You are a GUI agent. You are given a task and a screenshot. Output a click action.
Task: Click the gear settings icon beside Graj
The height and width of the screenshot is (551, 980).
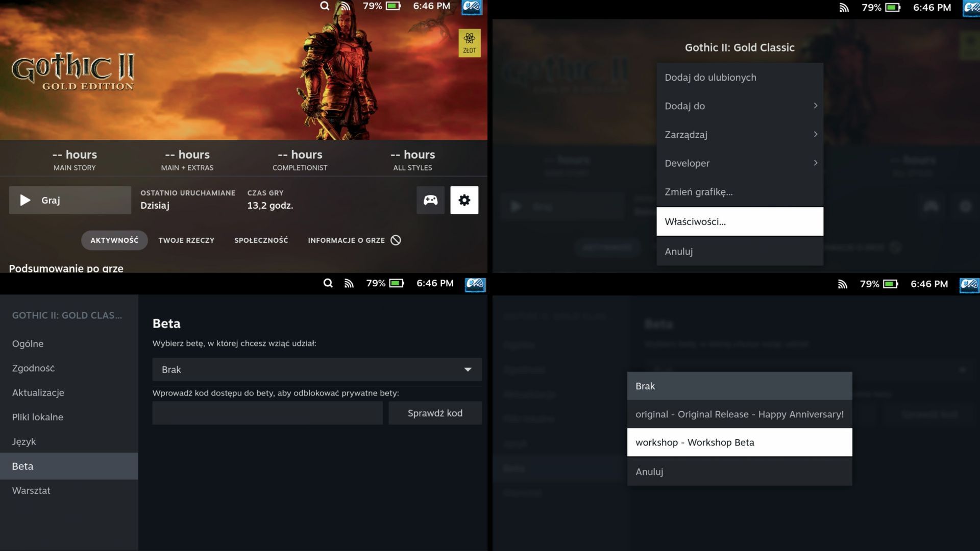(x=464, y=200)
